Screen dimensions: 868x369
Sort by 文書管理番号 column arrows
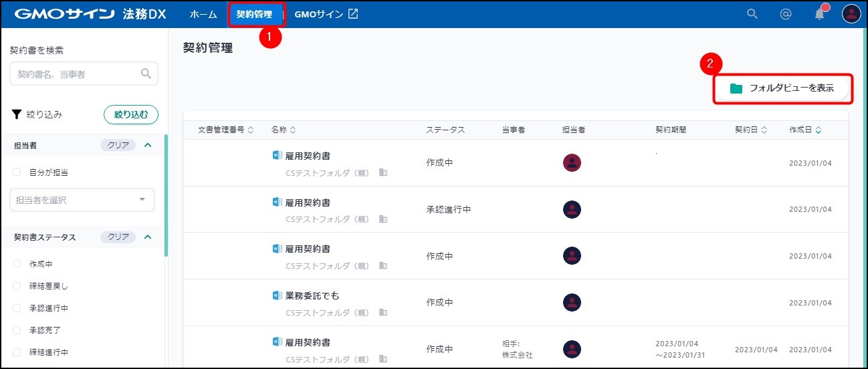(x=251, y=130)
